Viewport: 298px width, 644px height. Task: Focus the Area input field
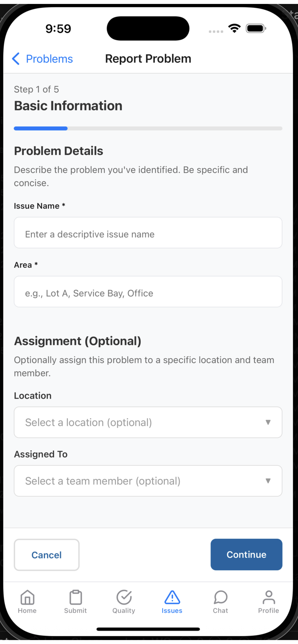pyautogui.click(x=148, y=291)
